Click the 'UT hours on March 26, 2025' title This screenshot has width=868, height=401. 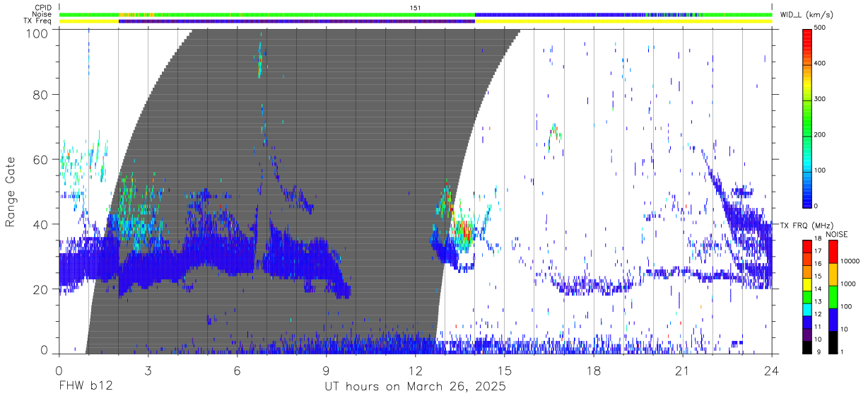tap(415, 388)
